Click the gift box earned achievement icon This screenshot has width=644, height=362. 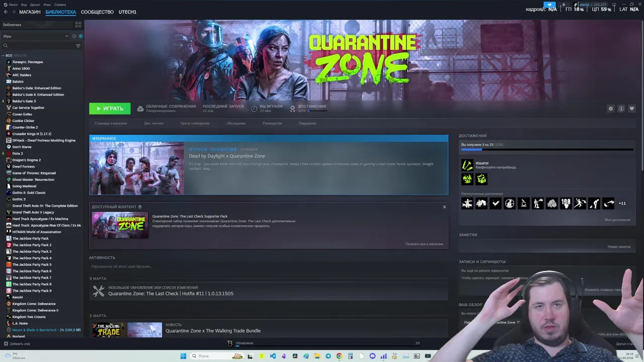tap(481, 179)
